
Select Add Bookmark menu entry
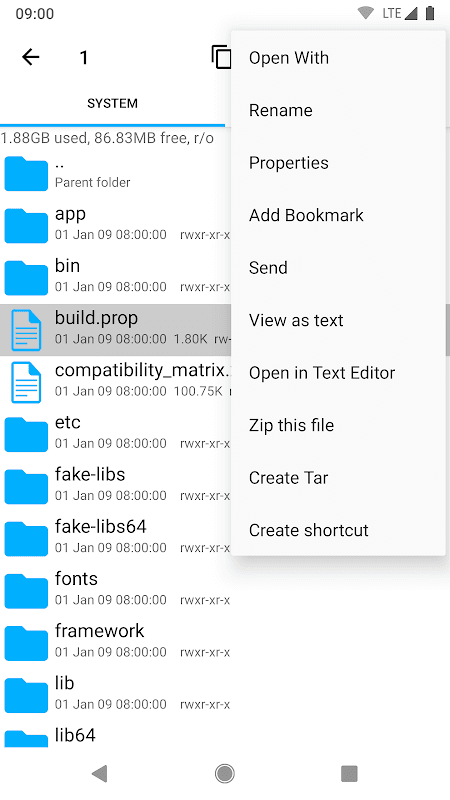pyautogui.click(x=338, y=215)
